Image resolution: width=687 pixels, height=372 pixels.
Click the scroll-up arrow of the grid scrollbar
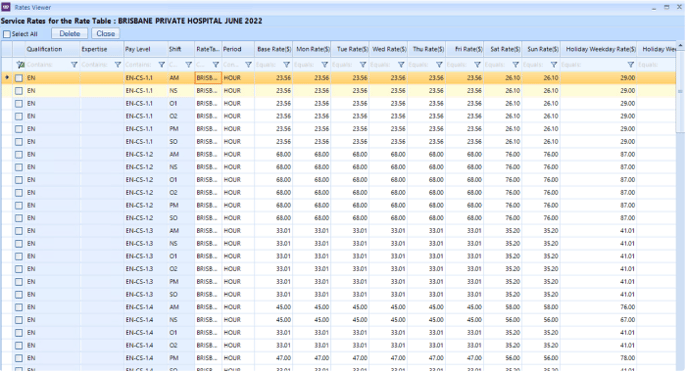tap(680, 46)
